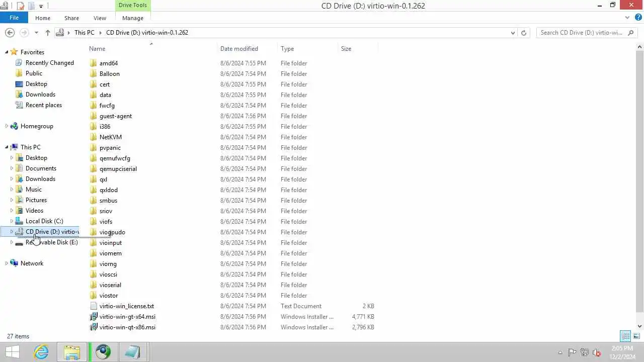Collapse the This PC tree node
The image size is (644, 362).
point(7,147)
